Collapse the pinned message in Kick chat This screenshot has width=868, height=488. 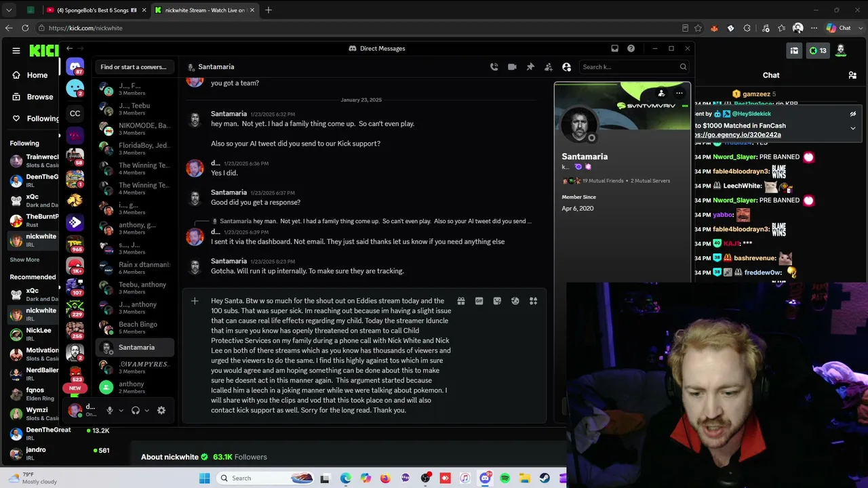(853, 128)
